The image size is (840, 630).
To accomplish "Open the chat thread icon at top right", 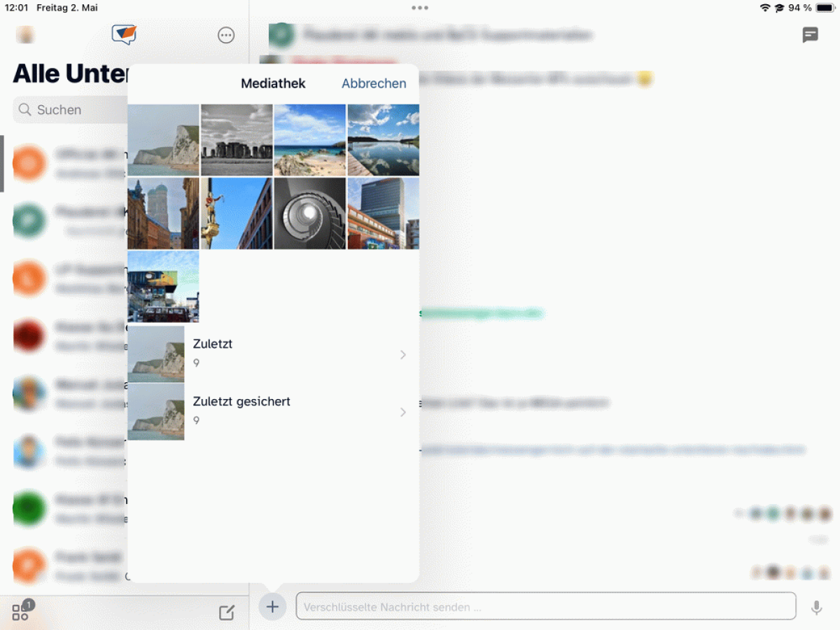I will (x=810, y=35).
